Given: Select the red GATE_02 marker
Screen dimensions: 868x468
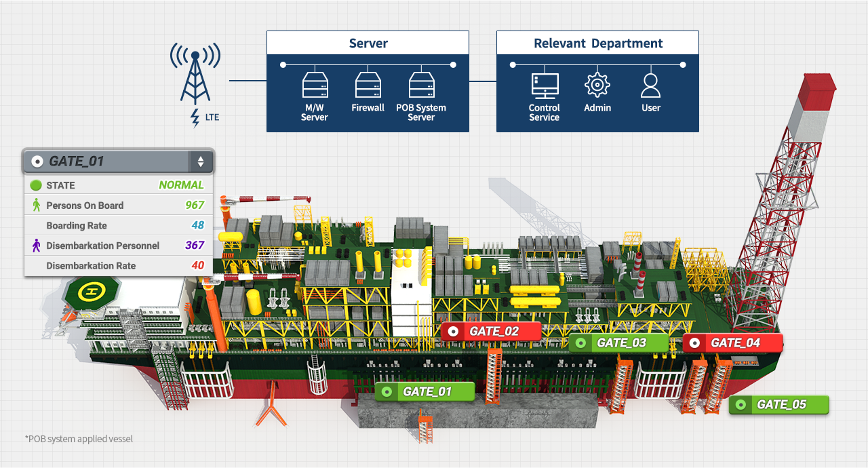Looking at the screenshot, I should [491, 332].
